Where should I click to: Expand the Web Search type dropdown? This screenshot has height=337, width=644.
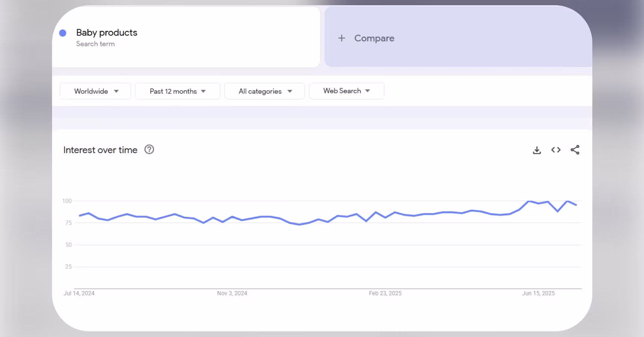[346, 91]
